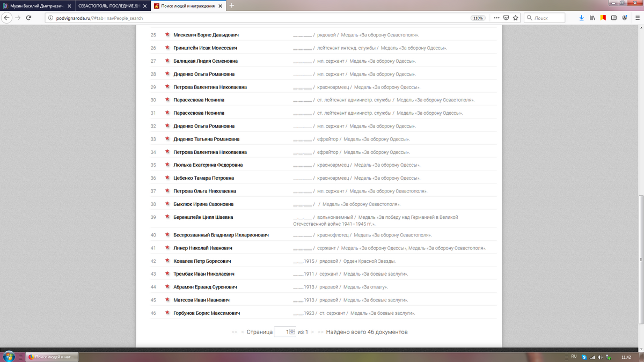Open a new browser tab

232,5
